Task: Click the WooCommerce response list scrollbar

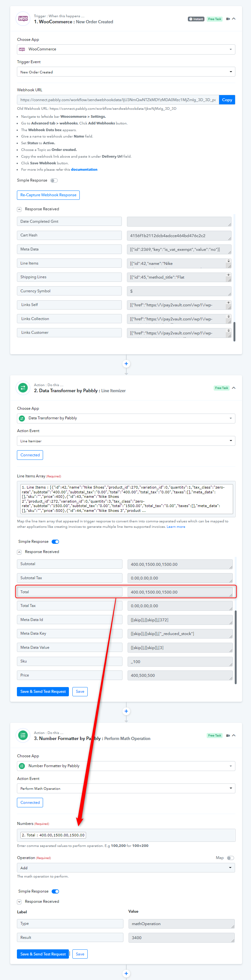Action: coord(234,332)
